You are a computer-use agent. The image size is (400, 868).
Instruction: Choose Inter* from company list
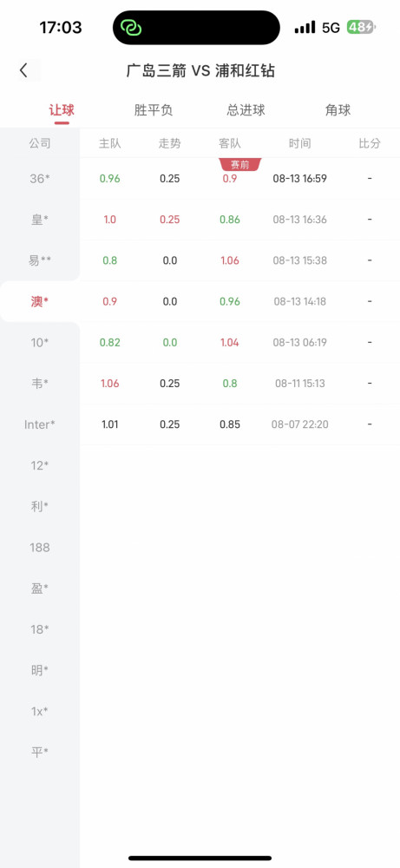point(40,424)
